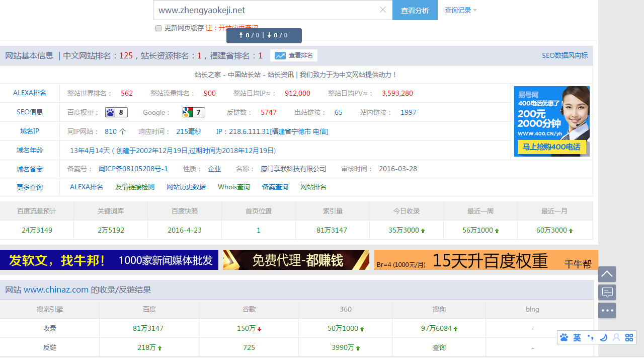The width and height of the screenshot is (644, 358).
Task: Click the index volume value 81万3147 under 索引量
Action: tap(332, 230)
